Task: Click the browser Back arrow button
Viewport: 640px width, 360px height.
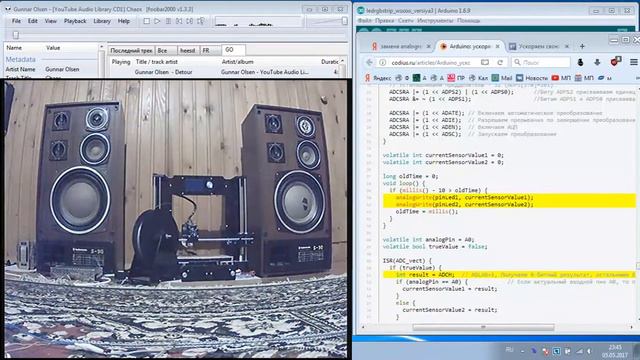Action: (369, 62)
